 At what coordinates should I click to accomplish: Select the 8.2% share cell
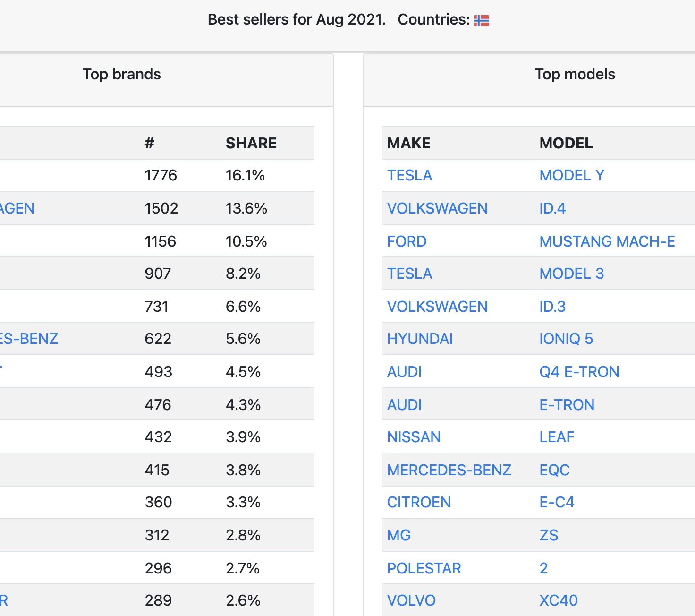point(243,274)
